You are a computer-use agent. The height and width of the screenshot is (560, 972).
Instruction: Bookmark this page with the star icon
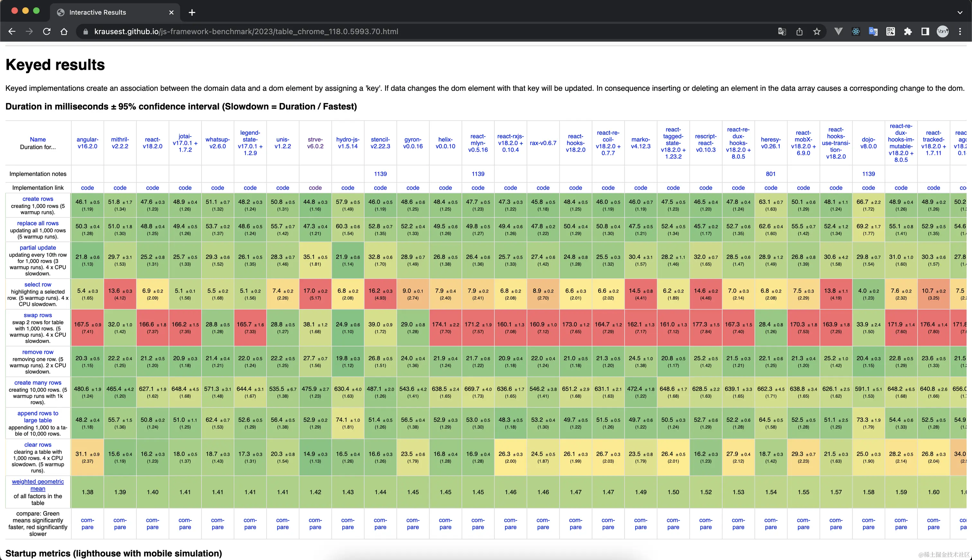(x=816, y=31)
